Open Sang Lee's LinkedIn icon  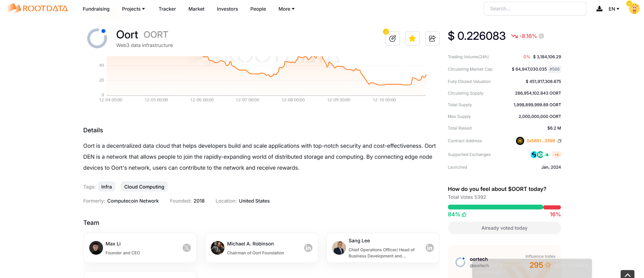point(430,248)
